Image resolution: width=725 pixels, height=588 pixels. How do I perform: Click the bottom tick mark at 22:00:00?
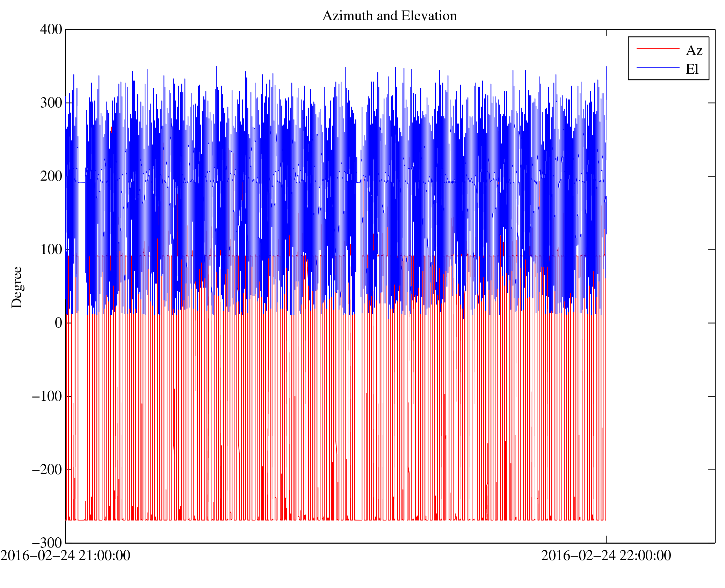[x=606, y=539]
